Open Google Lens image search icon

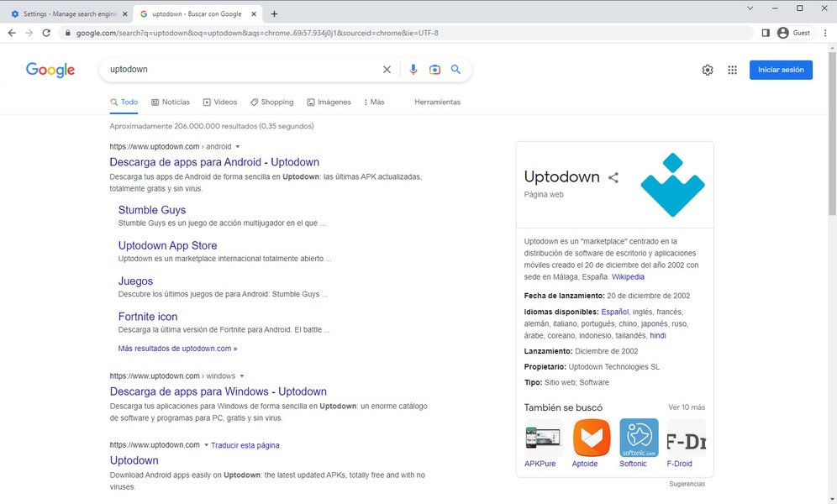click(x=434, y=70)
